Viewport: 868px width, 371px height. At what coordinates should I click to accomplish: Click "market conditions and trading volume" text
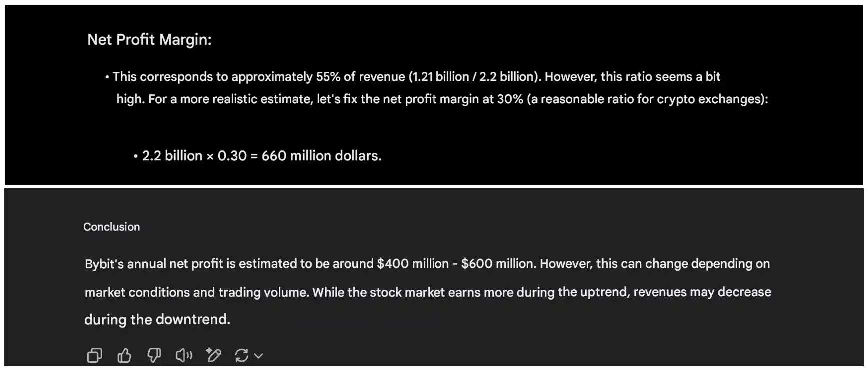tap(196, 292)
